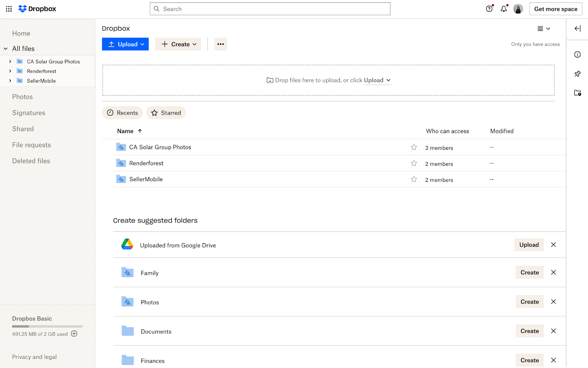Click the storage usage progress bar

pos(47,326)
